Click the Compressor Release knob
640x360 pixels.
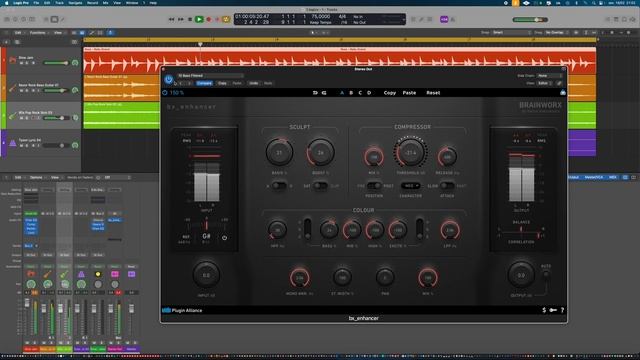click(x=447, y=157)
